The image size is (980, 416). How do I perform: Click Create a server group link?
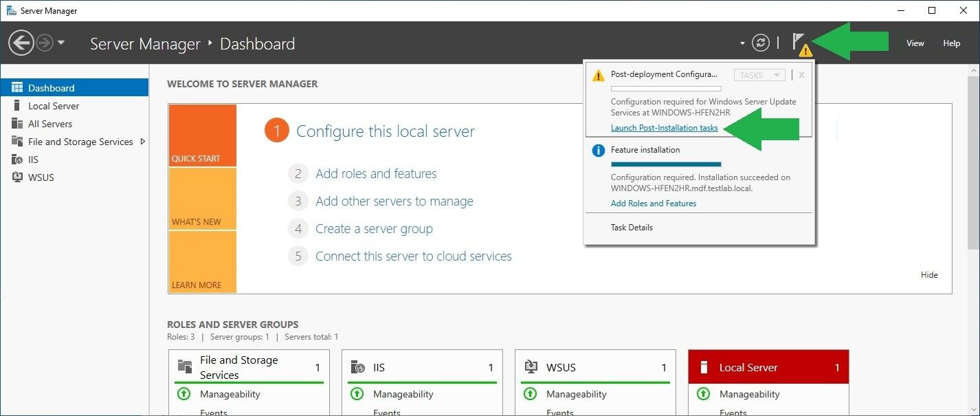(x=374, y=228)
